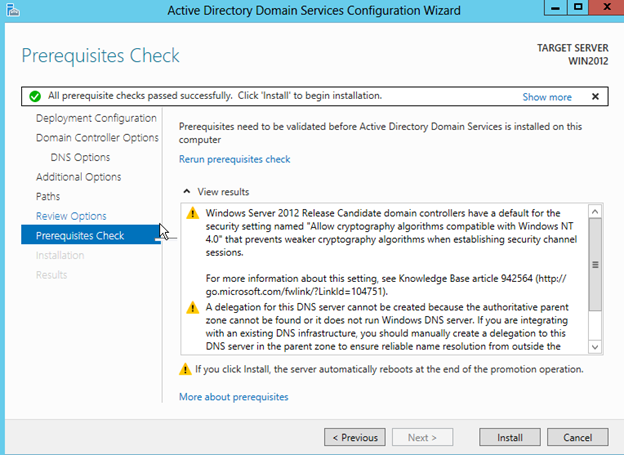The width and height of the screenshot is (624, 455).
Task: Open Additional Options step
Action: pos(78,177)
